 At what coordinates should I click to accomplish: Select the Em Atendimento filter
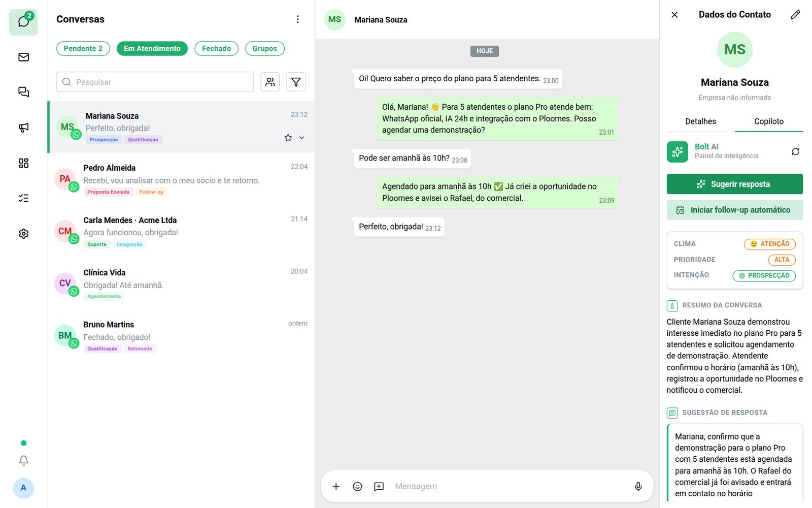click(152, 48)
